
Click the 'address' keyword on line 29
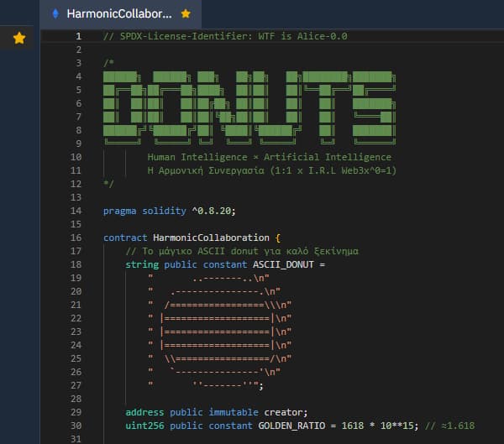(x=144, y=412)
